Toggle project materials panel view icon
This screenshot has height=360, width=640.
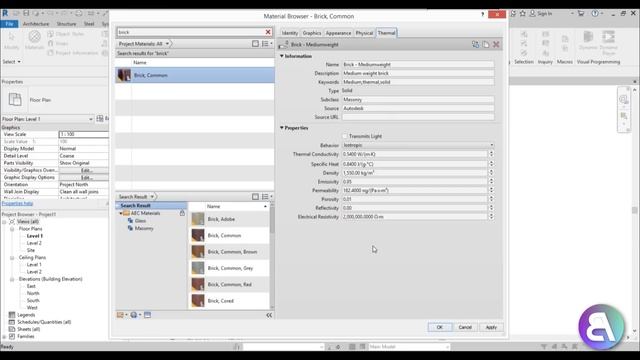tap(255, 44)
